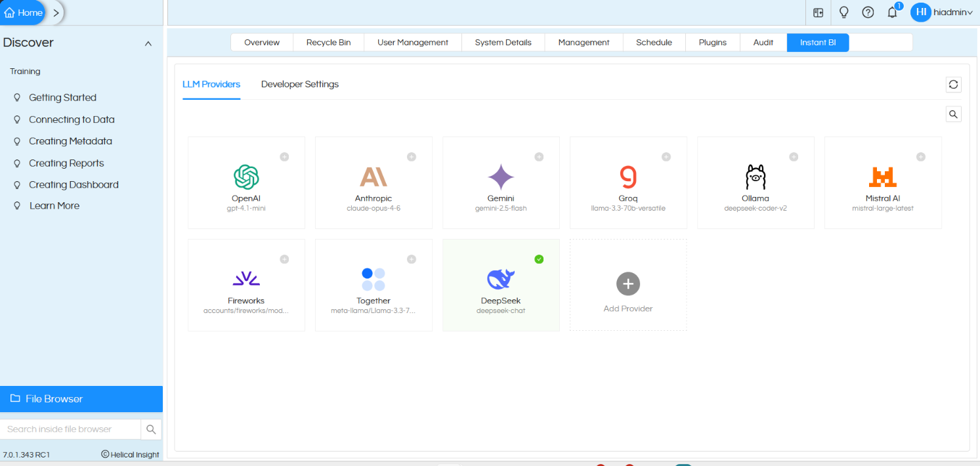Click the lightbulb icon in the top bar
Screen dimensions: 980x466
(x=844, y=12)
